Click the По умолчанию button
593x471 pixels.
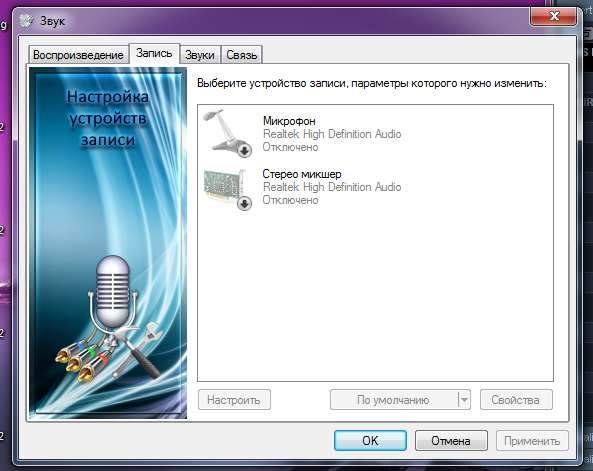[x=393, y=400]
